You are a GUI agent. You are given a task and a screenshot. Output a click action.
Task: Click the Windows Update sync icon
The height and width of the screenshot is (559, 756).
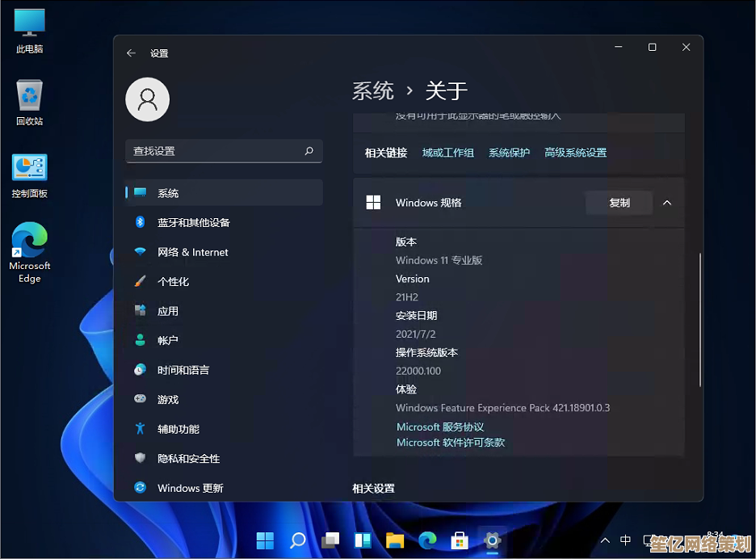click(140, 488)
